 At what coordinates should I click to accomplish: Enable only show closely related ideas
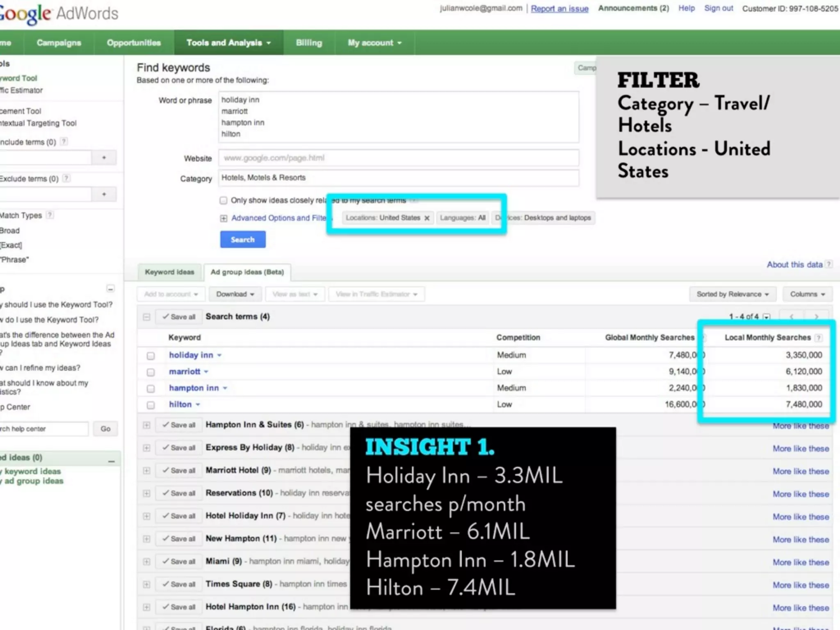pos(224,201)
